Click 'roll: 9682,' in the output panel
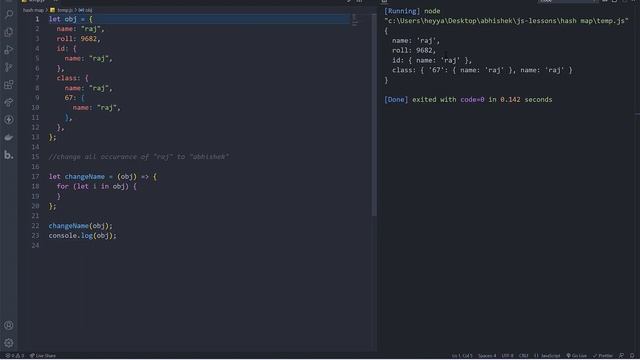This screenshot has width=640, height=360. [414, 50]
